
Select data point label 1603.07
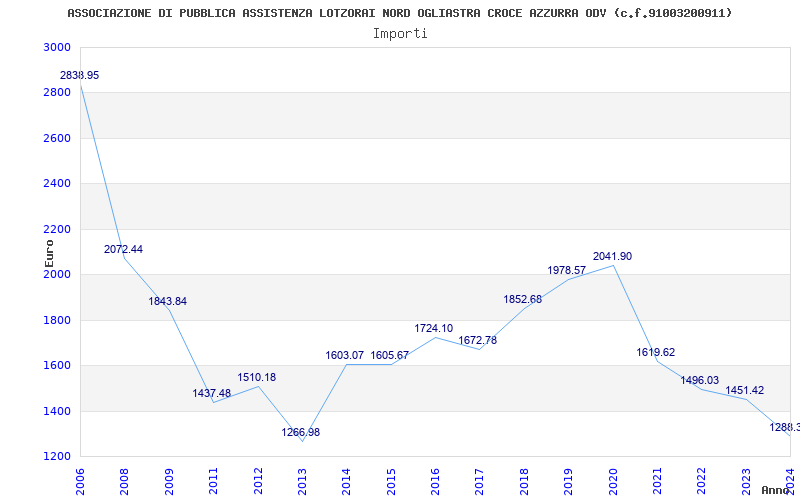pyautogui.click(x=345, y=356)
